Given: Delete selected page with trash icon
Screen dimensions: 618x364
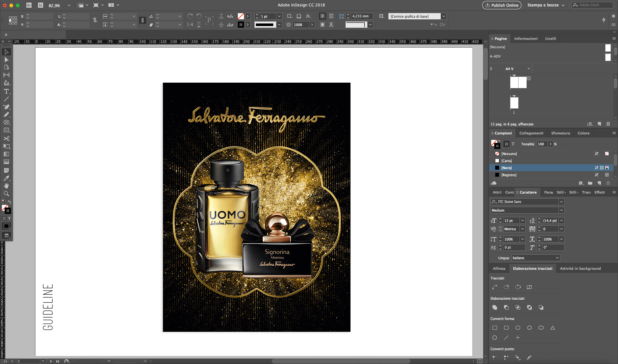Looking at the screenshot, I should (x=608, y=124).
